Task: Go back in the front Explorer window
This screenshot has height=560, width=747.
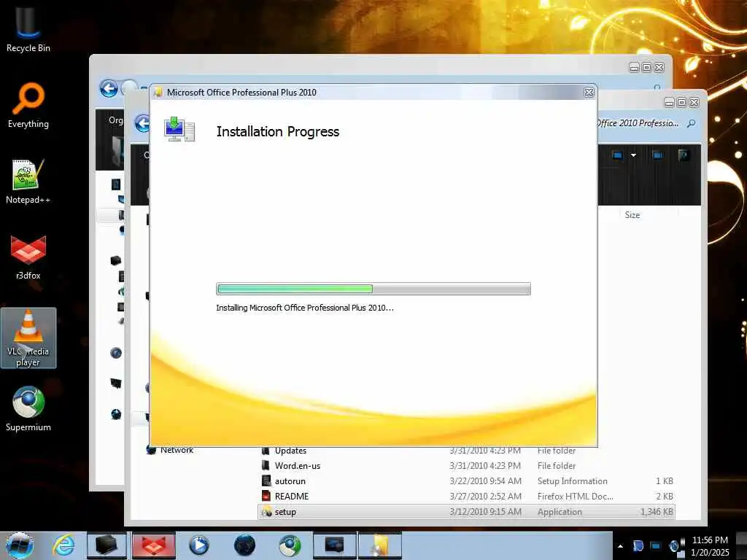Action: coord(142,123)
